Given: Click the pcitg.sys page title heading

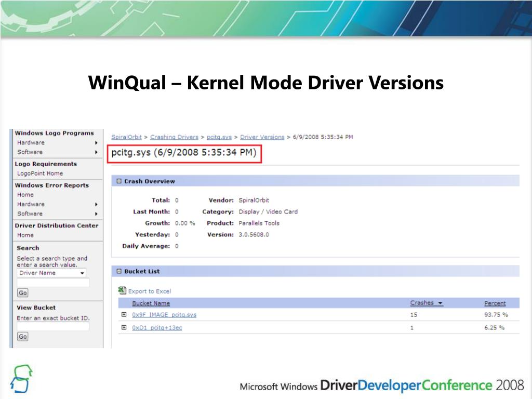Looking at the screenshot, I should pos(184,152).
